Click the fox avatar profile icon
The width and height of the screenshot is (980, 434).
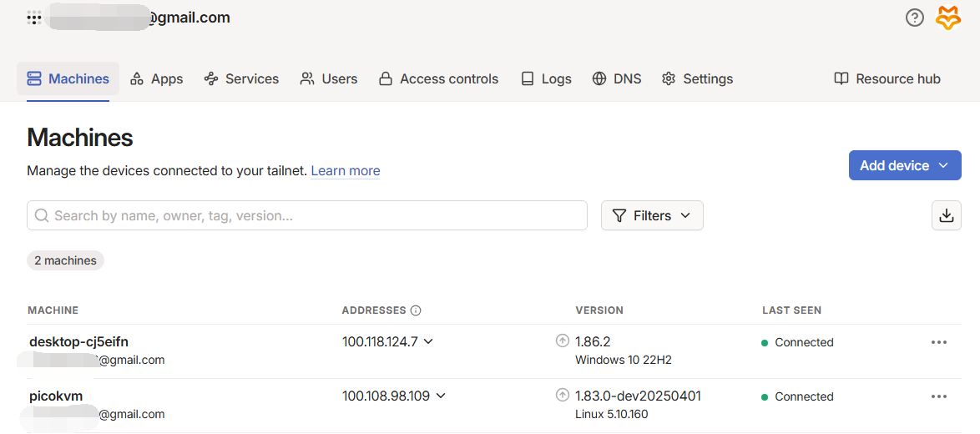pos(948,18)
